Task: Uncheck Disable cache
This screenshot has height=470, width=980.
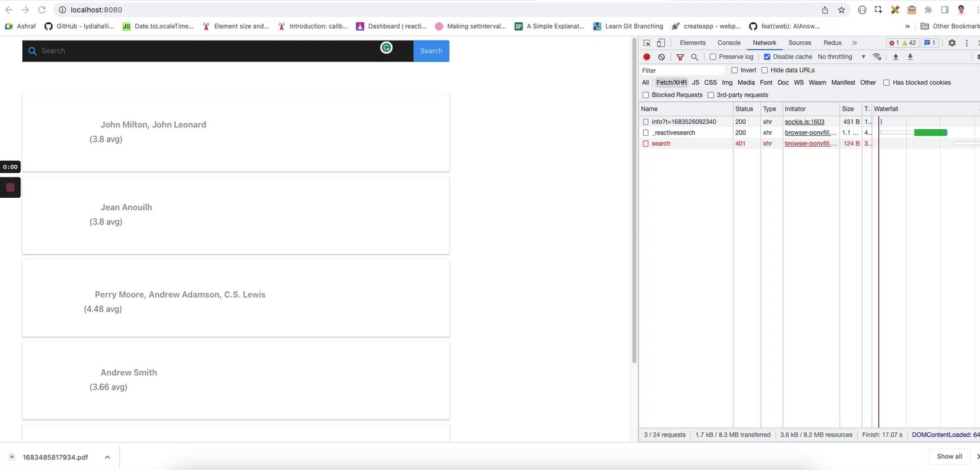Action: [767, 57]
